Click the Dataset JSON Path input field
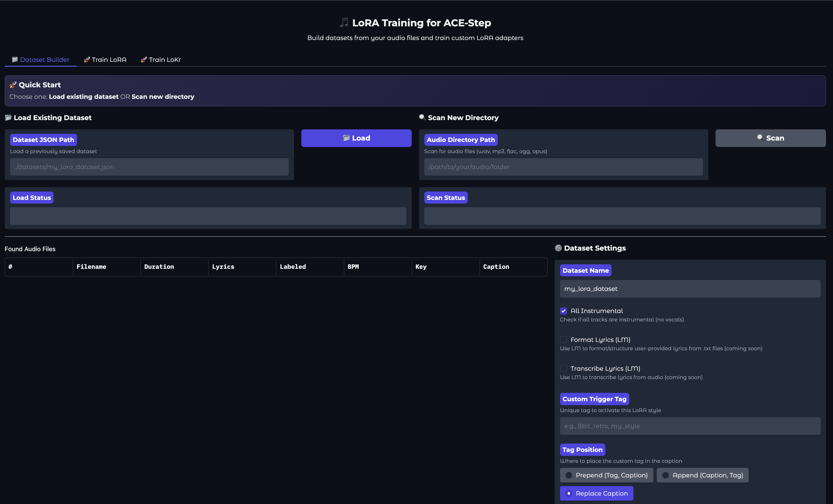 click(149, 167)
